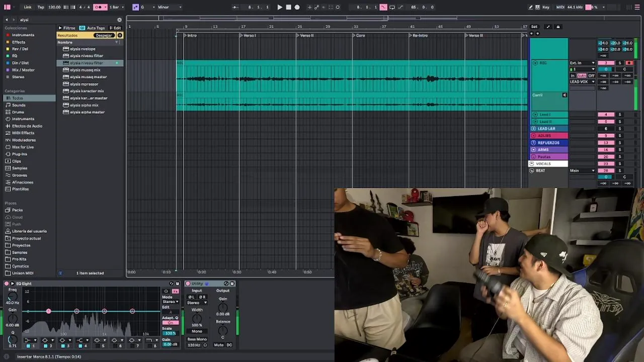Adjust the EQ Eight Freq knob
This screenshot has width=644, height=362.
[13, 296]
